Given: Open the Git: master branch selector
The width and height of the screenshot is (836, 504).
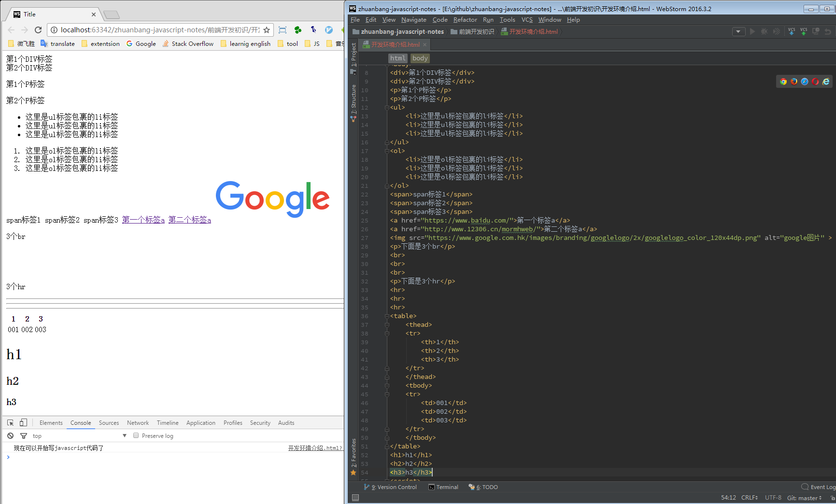Looking at the screenshot, I should 804,498.
